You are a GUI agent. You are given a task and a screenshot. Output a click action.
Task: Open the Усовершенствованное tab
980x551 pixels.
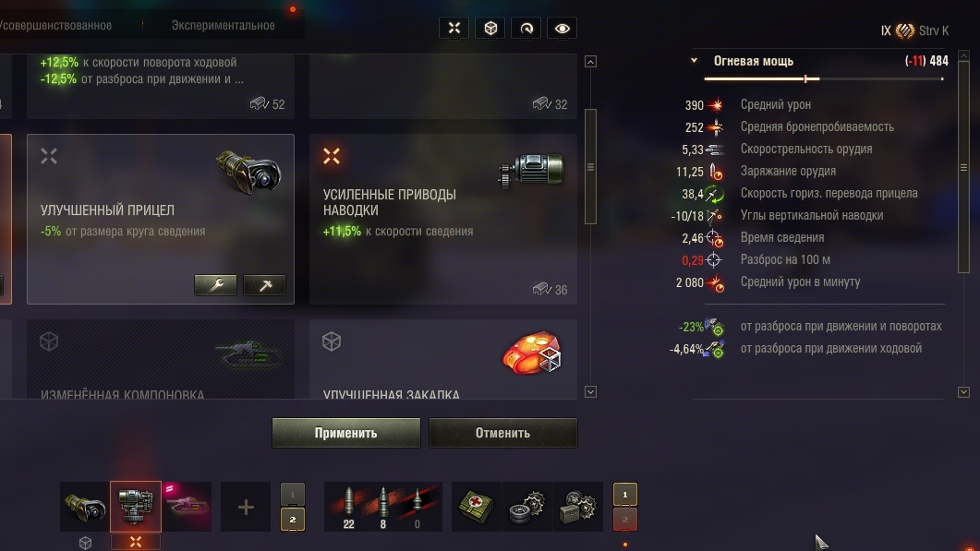click(x=55, y=26)
